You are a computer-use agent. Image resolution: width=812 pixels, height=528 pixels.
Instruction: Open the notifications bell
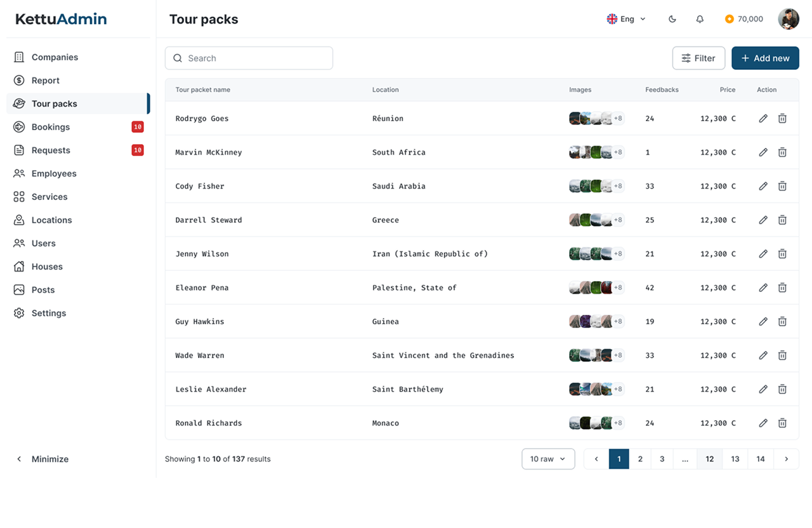coord(700,19)
